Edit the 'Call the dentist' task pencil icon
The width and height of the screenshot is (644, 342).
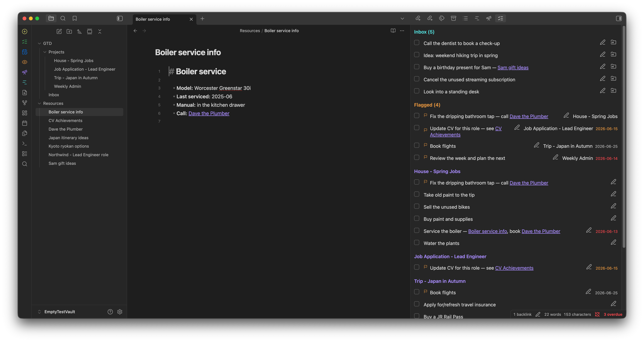[603, 42]
